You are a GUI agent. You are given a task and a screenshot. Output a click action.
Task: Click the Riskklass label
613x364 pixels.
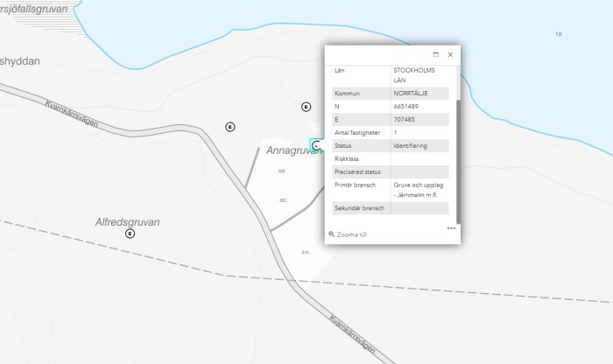point(347,159)
